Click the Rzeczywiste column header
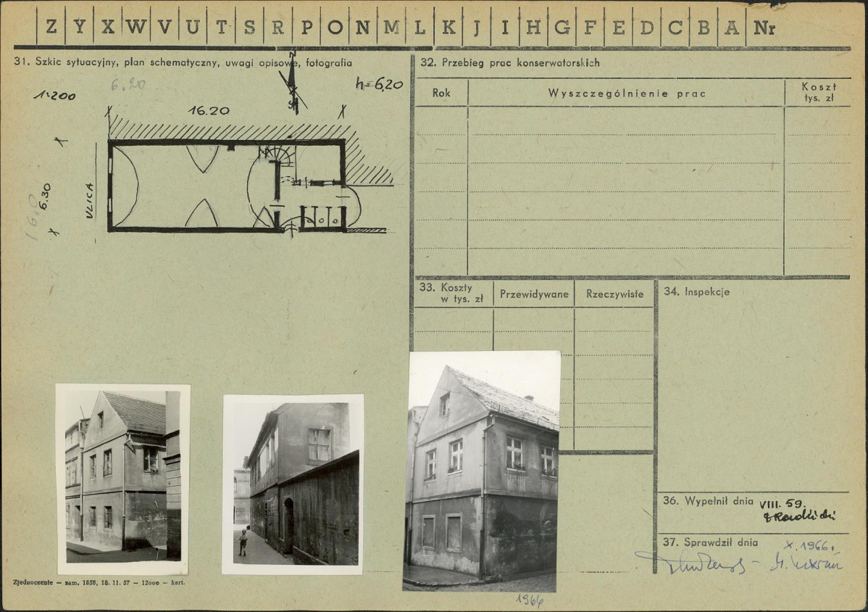 pos(614,294)
